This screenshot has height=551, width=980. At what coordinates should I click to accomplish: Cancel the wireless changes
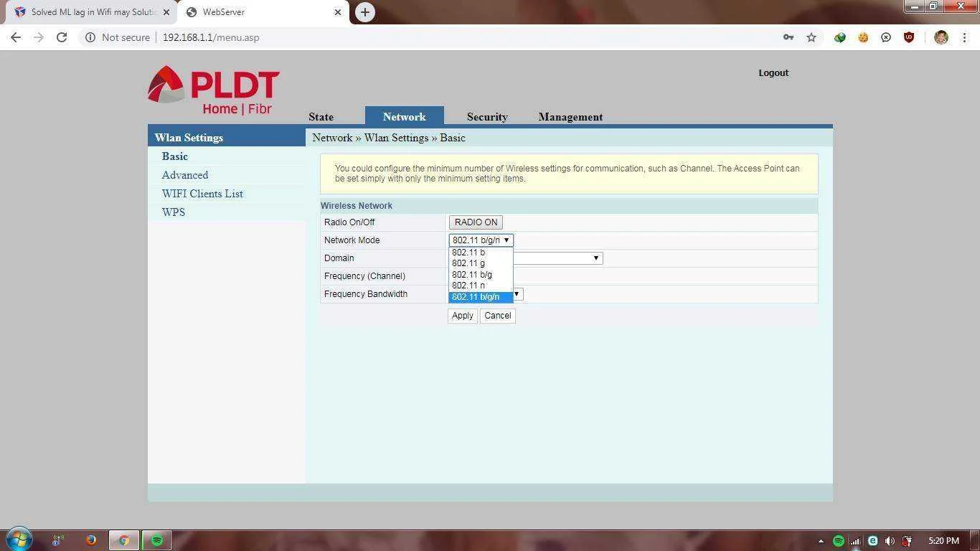pyautogui.click(x=497, y=316)
